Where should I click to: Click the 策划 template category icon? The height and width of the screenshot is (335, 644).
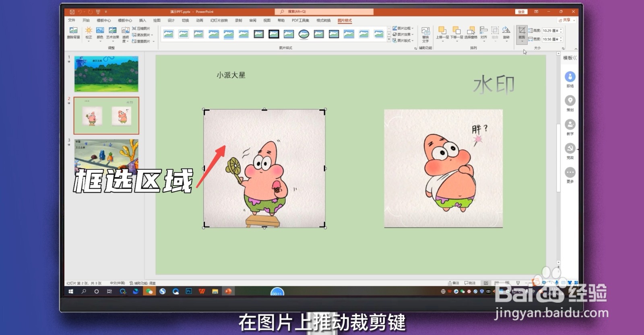click(x=570, y=101)
